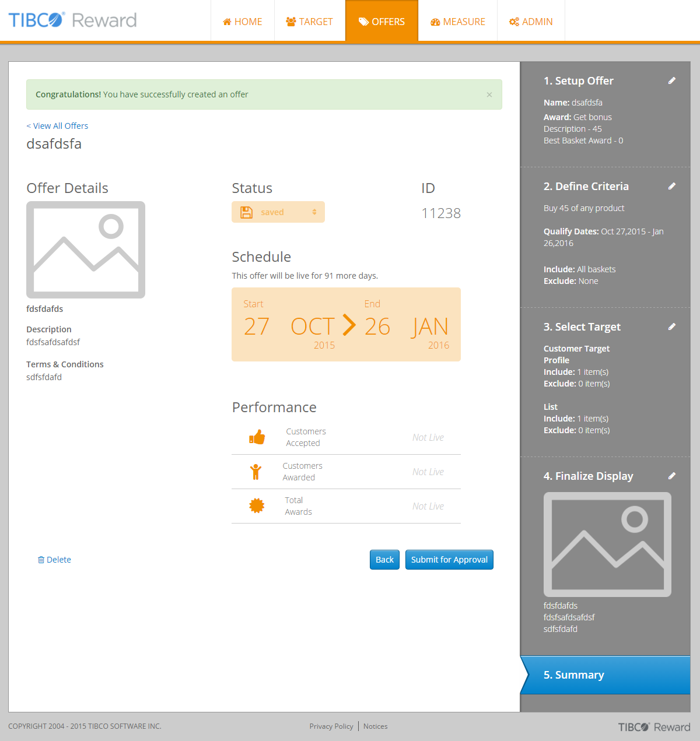The image size is (700, 741).
Task: Go to the MEASURE tab
Action: coord(458,22)
